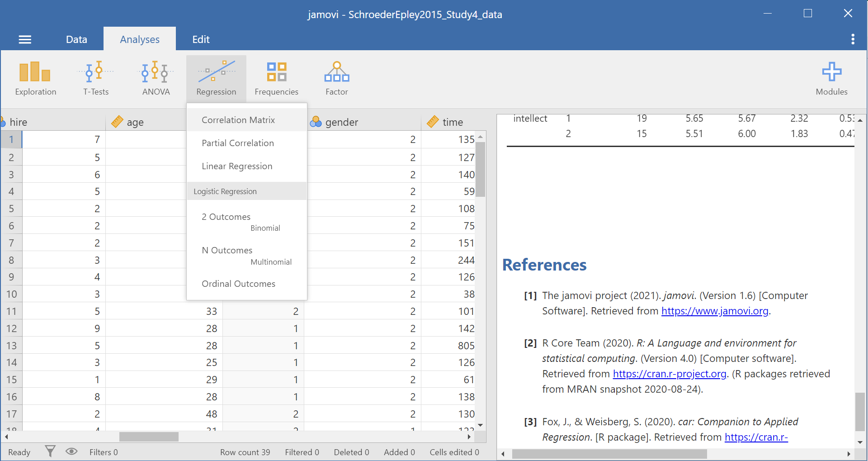The image size is (868, 461).
Task: Choose Linear Regression from the menu
Action: [x=237, y=166]
